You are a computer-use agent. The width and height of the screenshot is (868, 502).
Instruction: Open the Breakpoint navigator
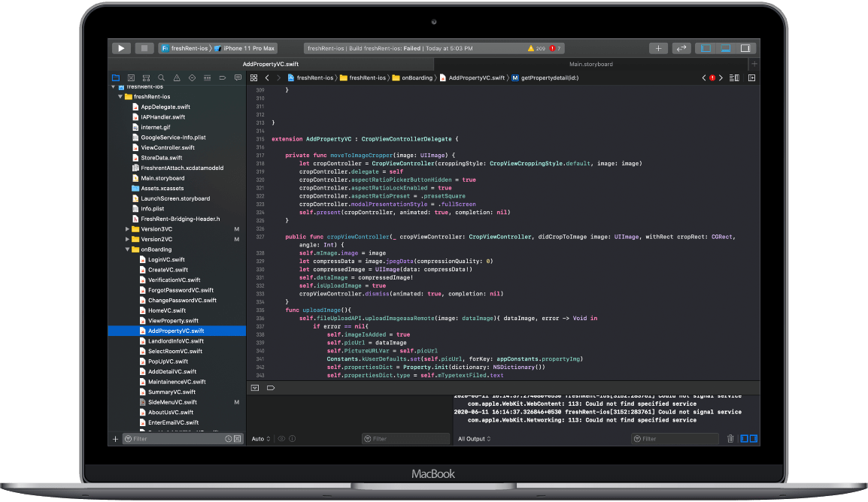tap(223, 77)
